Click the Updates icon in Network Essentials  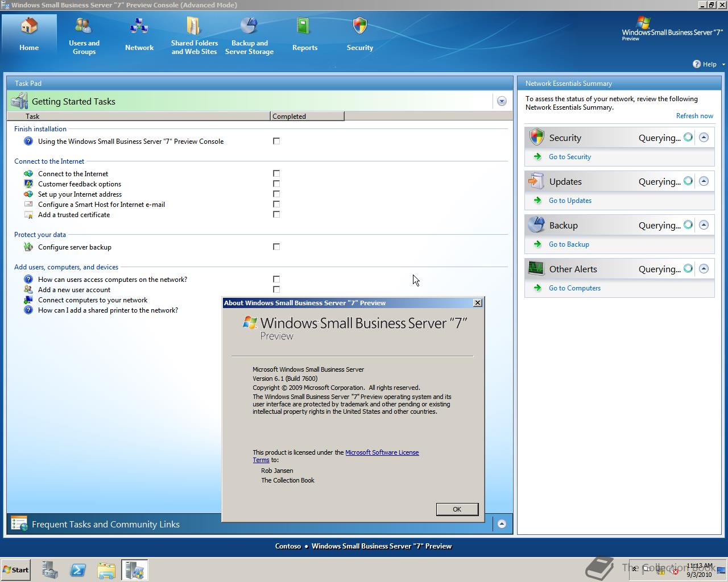(536, 181)
